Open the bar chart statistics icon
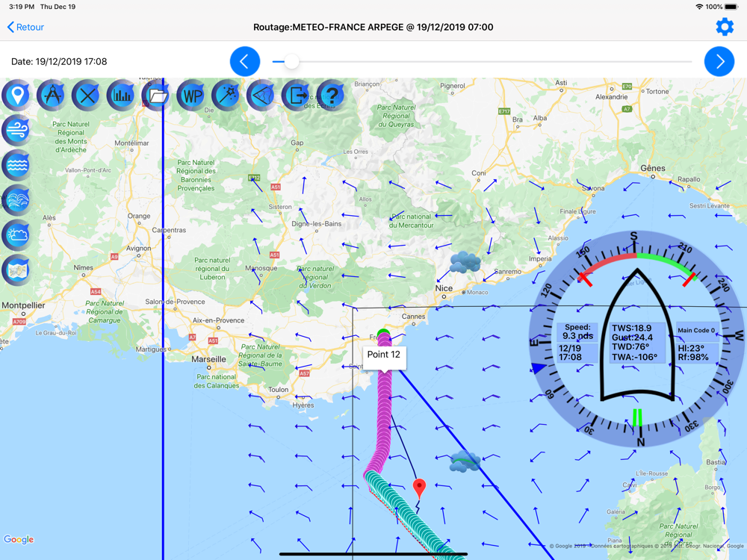The height and width of the screenshot is (560, 747). pyautogui.click(x=122, y=96)
